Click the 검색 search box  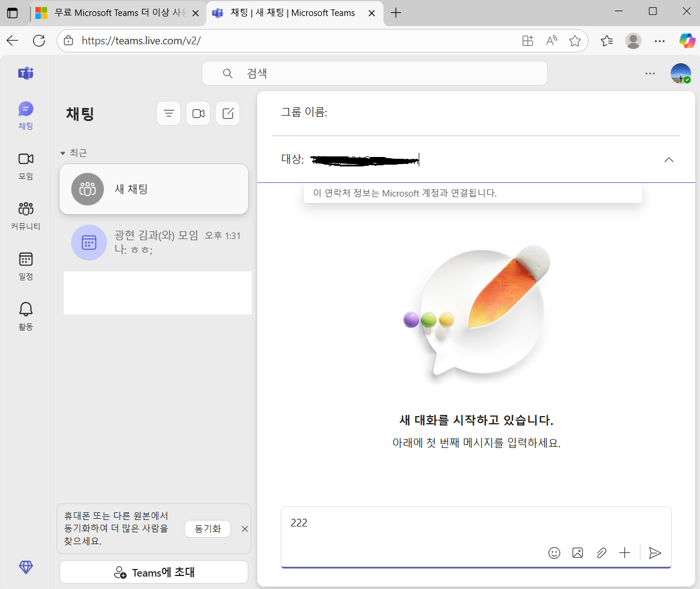point(374,73)
